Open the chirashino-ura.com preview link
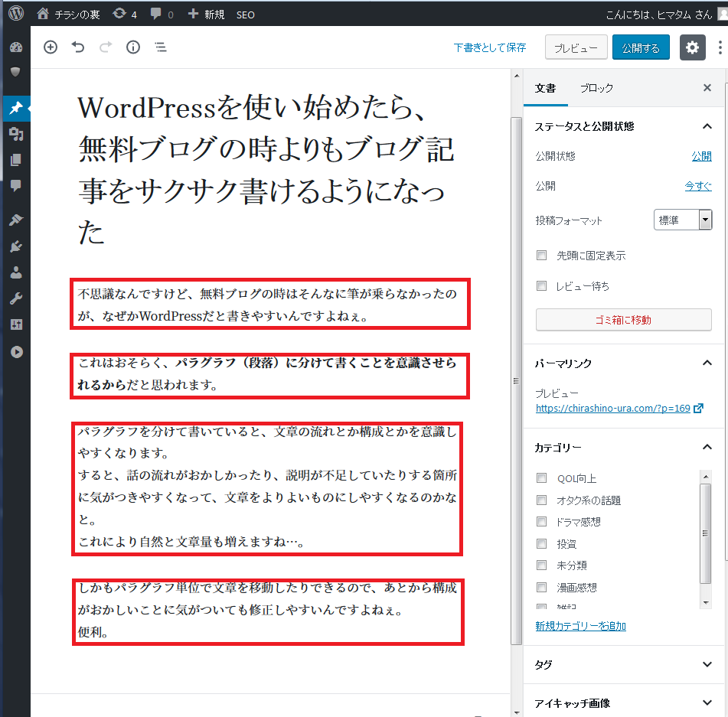728x717 pixels. coord(619,409)
